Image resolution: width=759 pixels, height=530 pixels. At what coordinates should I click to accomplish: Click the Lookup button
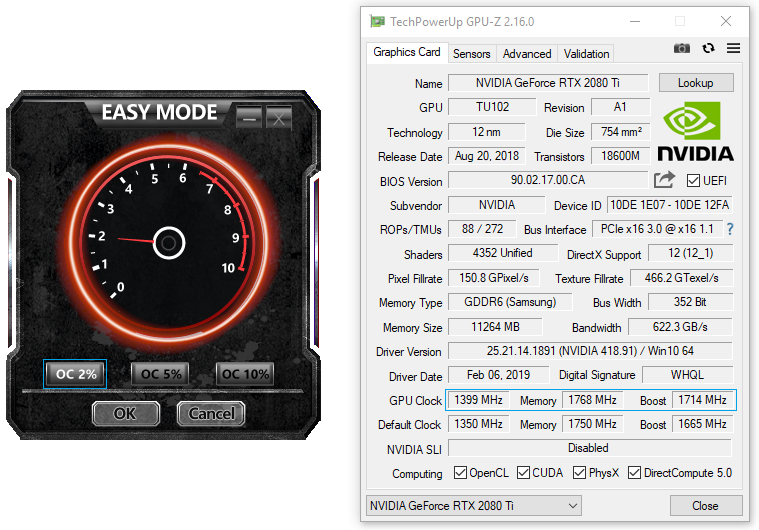point(696,83)
